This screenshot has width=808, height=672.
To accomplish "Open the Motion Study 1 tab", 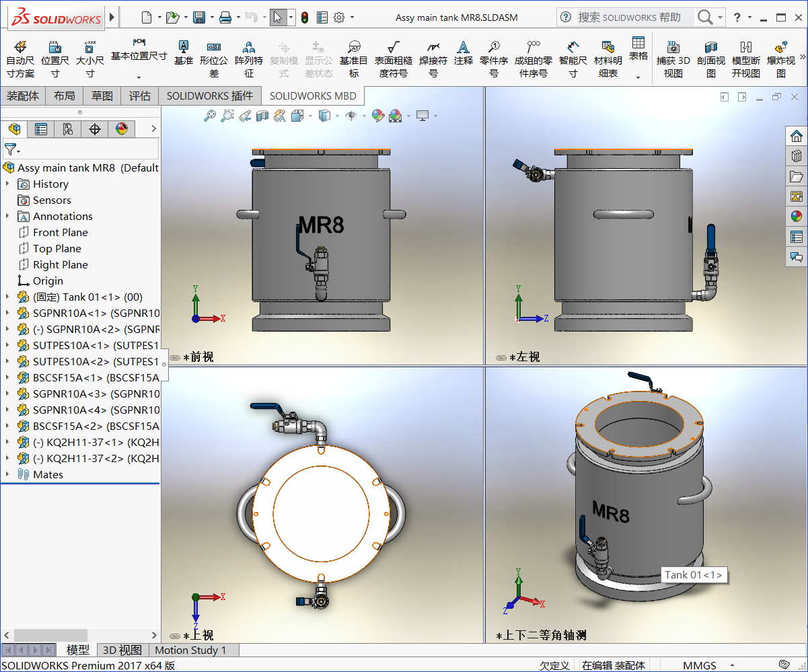I will coord(191,650).
